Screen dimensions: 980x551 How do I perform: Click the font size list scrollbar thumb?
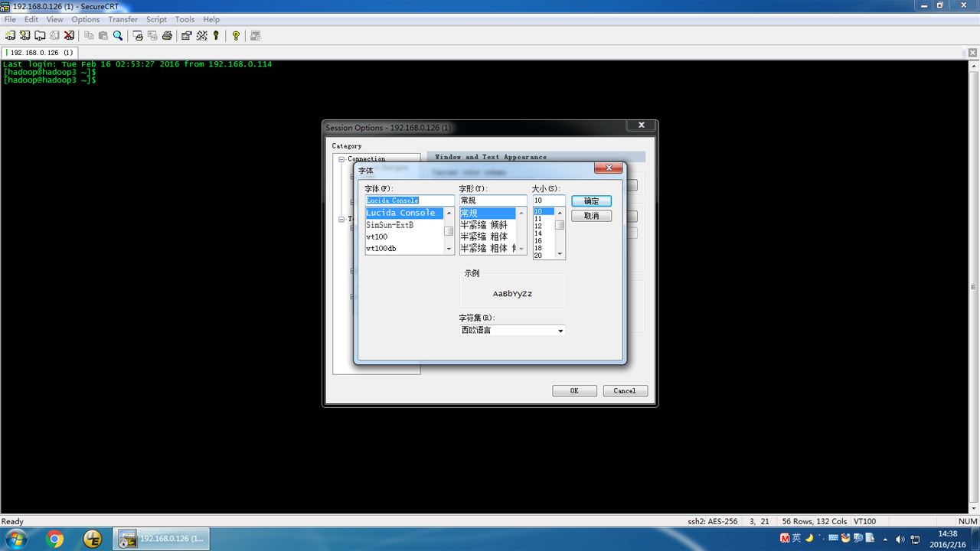click(x=560, y=225)
